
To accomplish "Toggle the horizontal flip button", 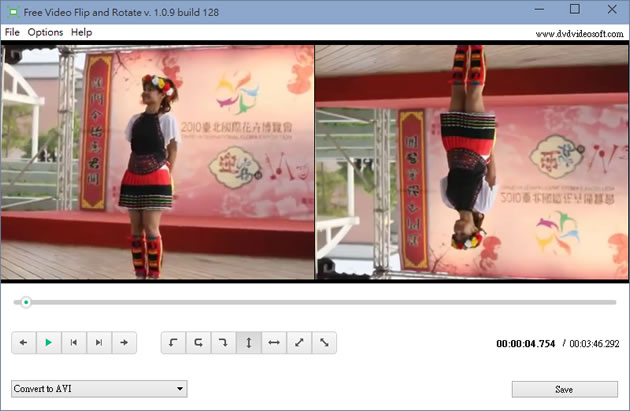I will (x=273, y=343).
